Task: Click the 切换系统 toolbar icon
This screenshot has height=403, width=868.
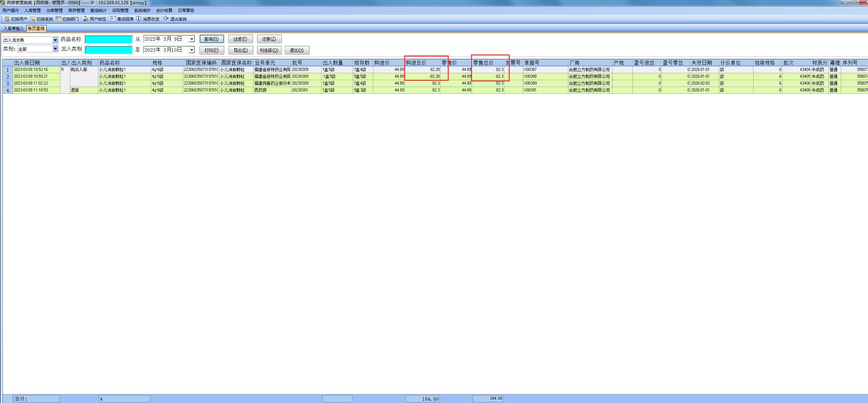Action: [x=33, y=19]
